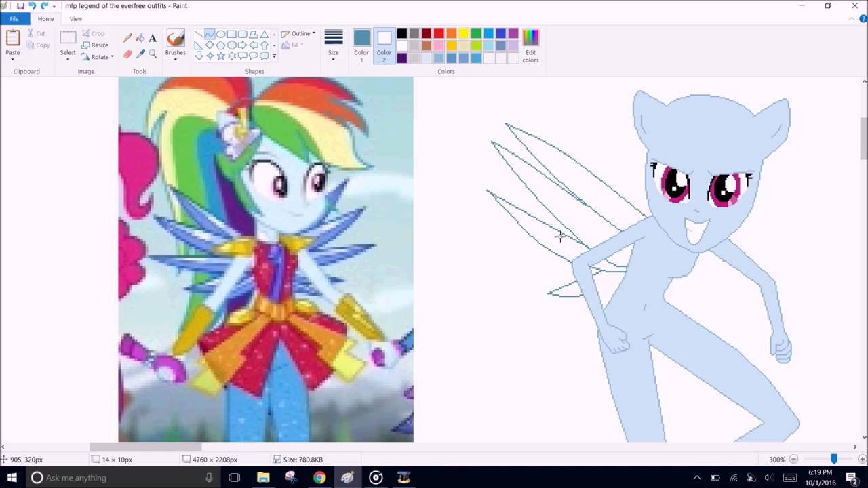Expand the Shapes gallery list
The image size is (868, 488).
[274, 56]
